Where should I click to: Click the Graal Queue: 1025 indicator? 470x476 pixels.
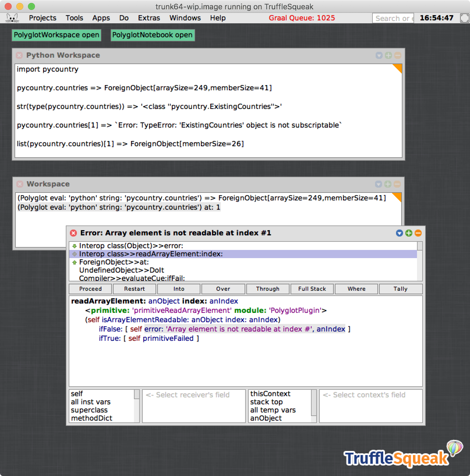pyautogui.click(x=302, y=18)
